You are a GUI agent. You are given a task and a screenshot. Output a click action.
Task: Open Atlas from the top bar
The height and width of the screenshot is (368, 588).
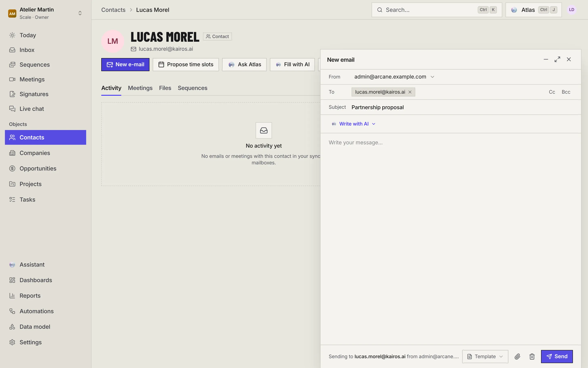pyautogui.click(x=533, y=10)
